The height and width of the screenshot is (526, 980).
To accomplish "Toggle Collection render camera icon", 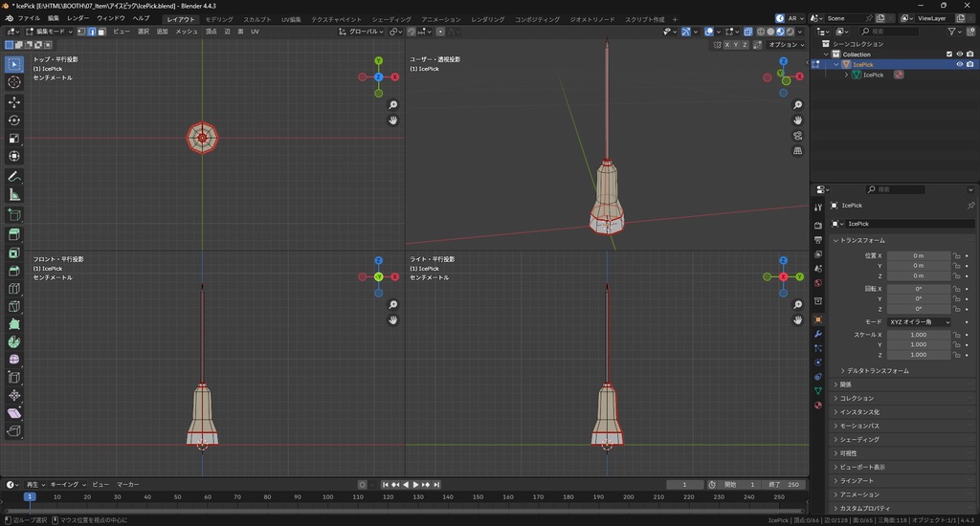I will pyautogui.click(x=970, y=55).
